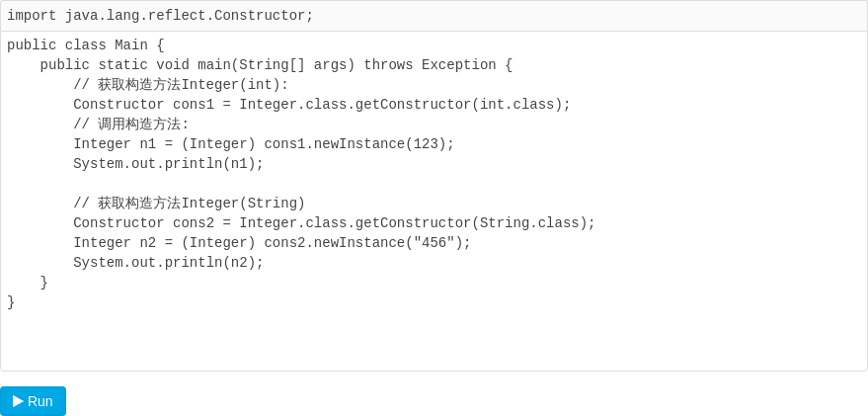The height and width of the screenshot is (416, 868).
Task: Click the main method declaration line
Action: point(276,65)
